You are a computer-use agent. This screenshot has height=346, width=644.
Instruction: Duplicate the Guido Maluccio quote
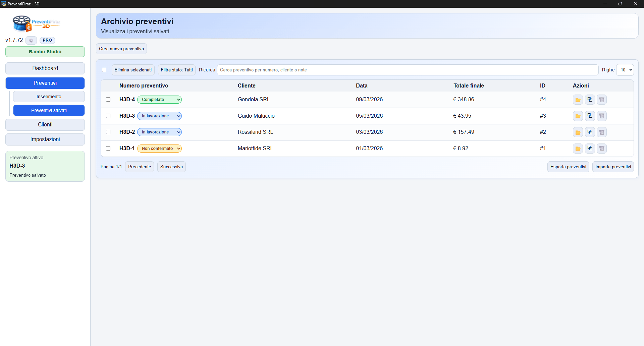(x=590, y=116)
